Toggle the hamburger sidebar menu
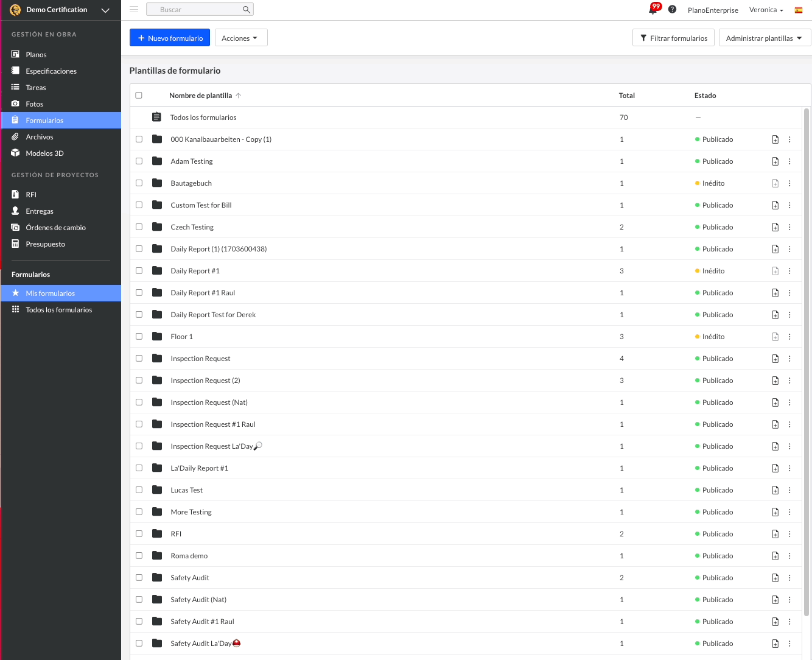 coord(134,9)
